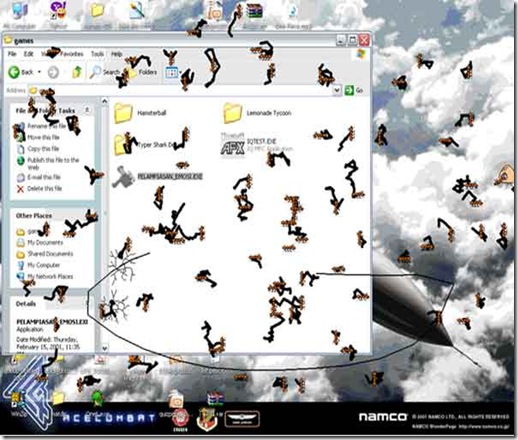This screenshot has height=440, width=518.
Task: Go up one folder level
Action: point(77,72)
